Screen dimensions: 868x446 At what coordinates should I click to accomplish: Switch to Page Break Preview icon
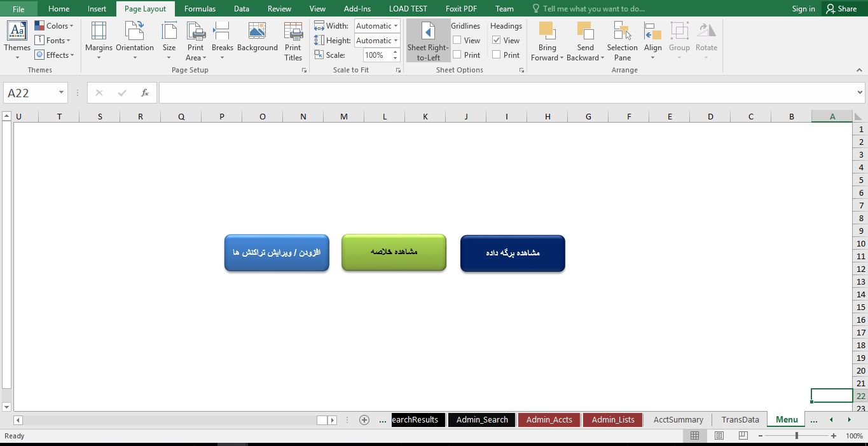click(x=743, y=436)
